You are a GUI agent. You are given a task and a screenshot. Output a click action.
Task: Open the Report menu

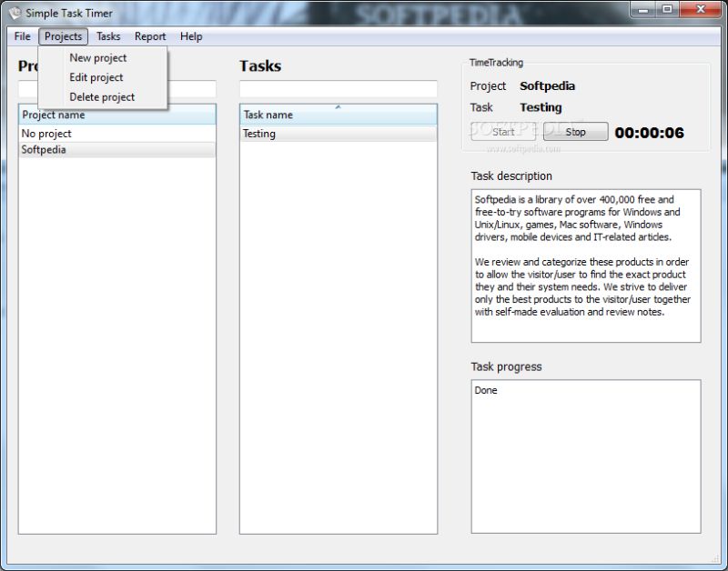[149, 36]
